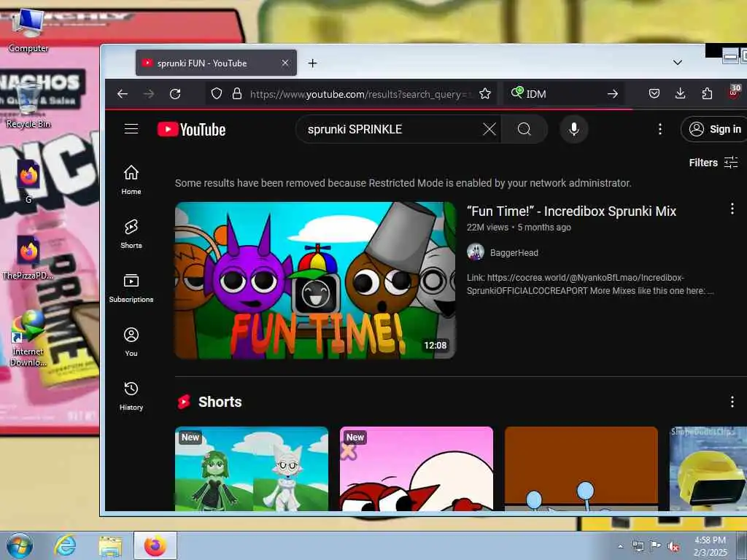Launch Internet Explorer from taskbar
This screenshot has width=747, height=560.
click(x=65, y=545)
